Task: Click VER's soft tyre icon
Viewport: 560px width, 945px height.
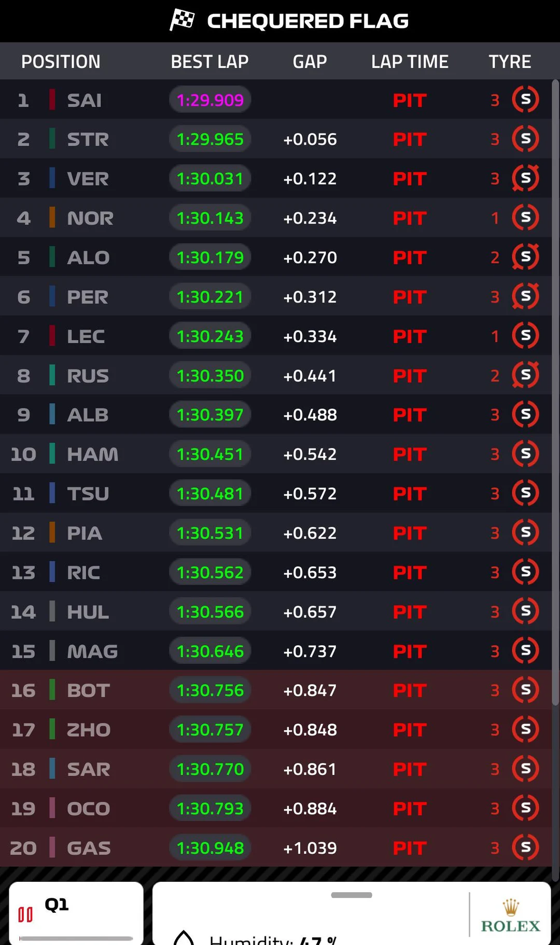Action: coord(525,178)
